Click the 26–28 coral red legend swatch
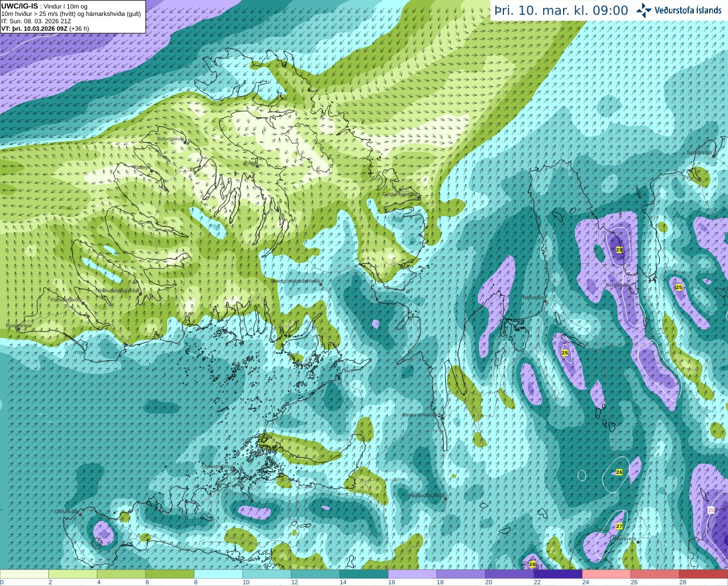This screenshot has height=586, width=728. point(655,573)
